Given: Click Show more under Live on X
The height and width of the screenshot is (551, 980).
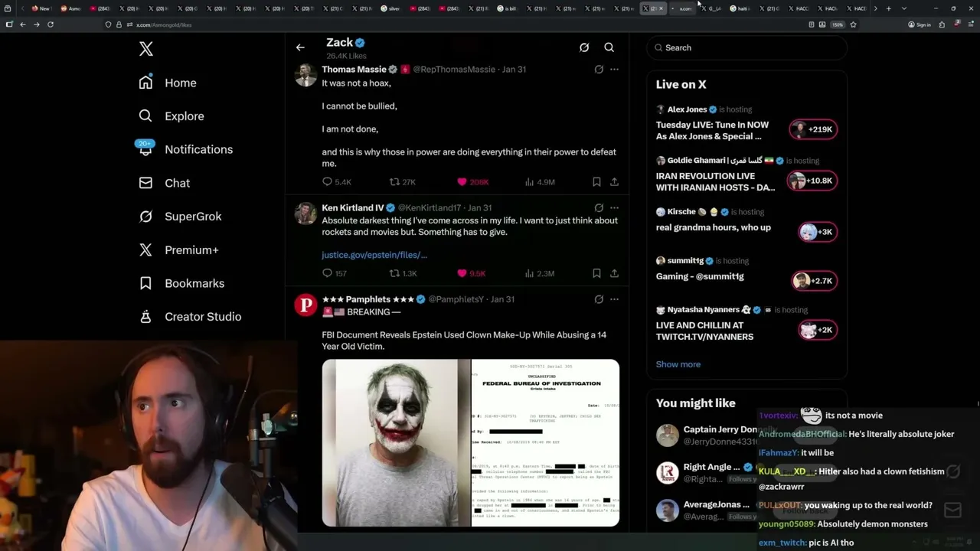Looking at the screenshot, I should pos(678,364).
